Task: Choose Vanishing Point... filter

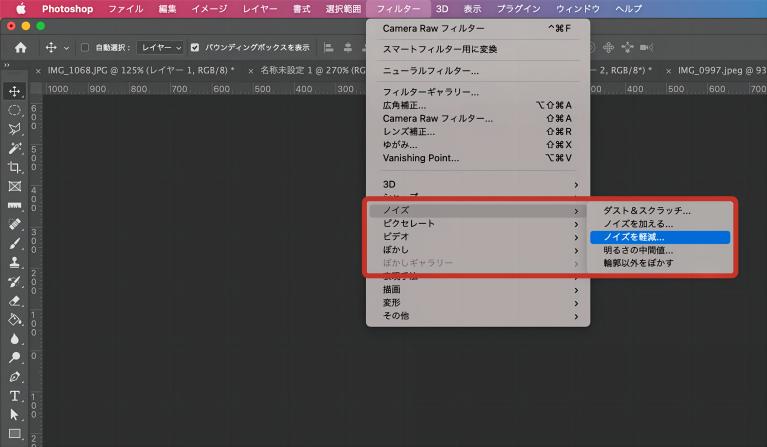Action: pos(478,158)
